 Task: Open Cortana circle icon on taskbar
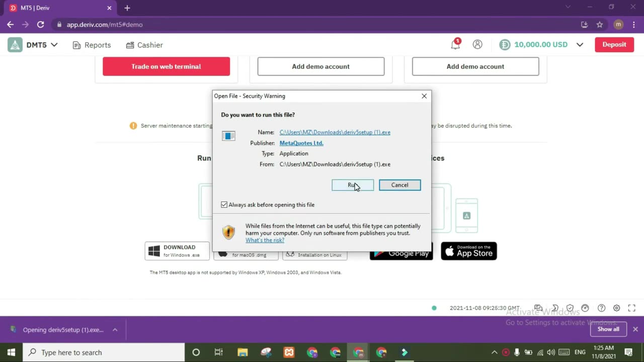(x=196, y=352)
